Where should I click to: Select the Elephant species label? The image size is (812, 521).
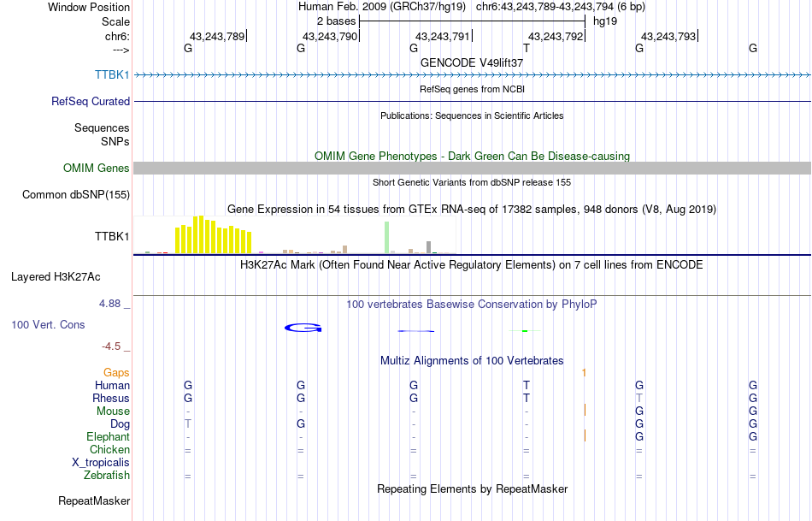[108, 436]
